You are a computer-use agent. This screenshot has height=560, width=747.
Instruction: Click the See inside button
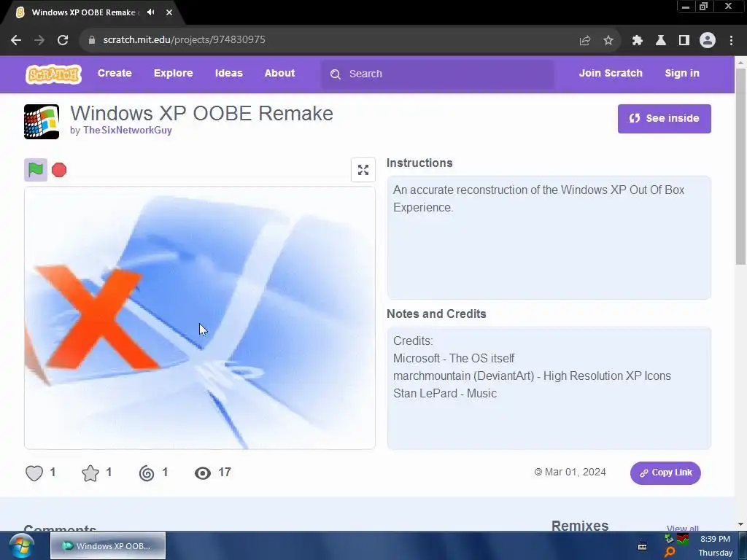coord(664,119)
